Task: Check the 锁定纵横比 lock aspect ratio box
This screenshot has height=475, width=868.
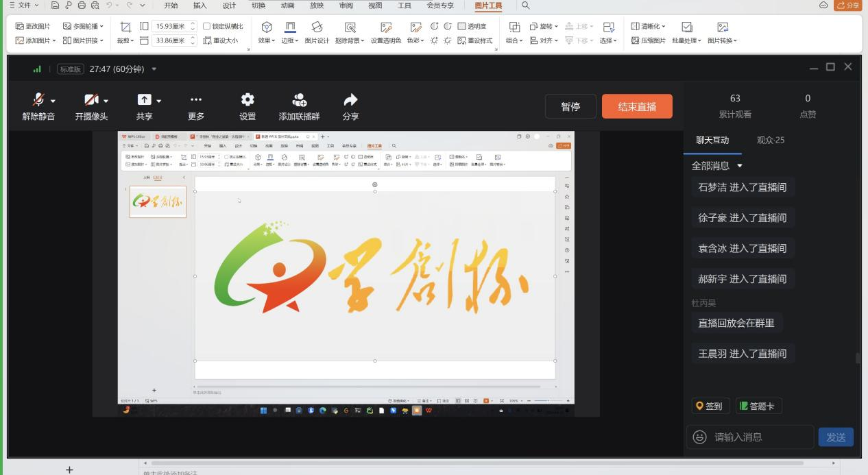Action: pyautogui.click(x=207, y=27)
